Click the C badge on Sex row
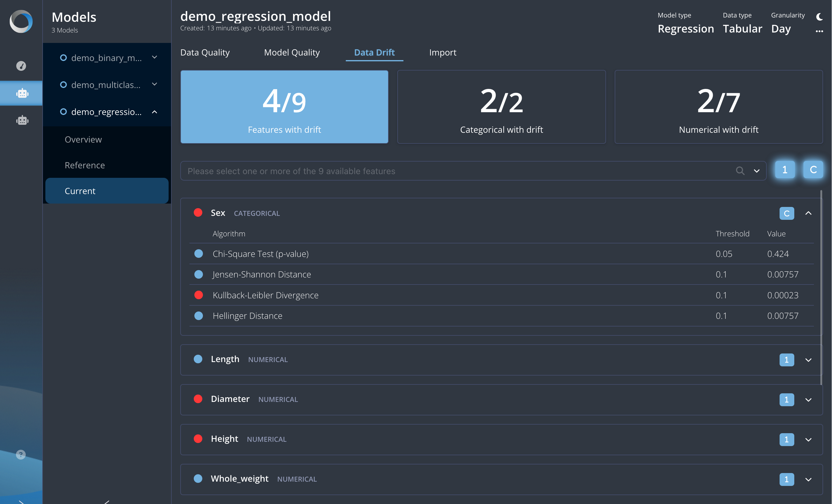This screenshot has width=832, height=504. click(786, 213)
